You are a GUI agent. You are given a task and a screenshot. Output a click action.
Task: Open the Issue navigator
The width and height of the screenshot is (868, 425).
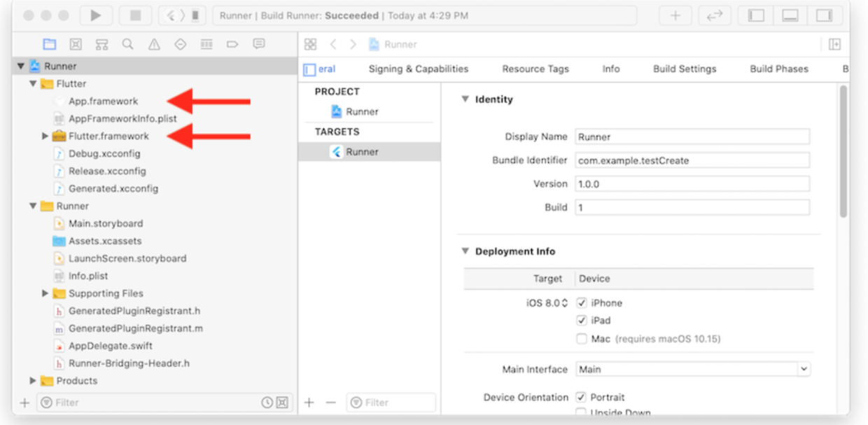[x=153, y=43]
